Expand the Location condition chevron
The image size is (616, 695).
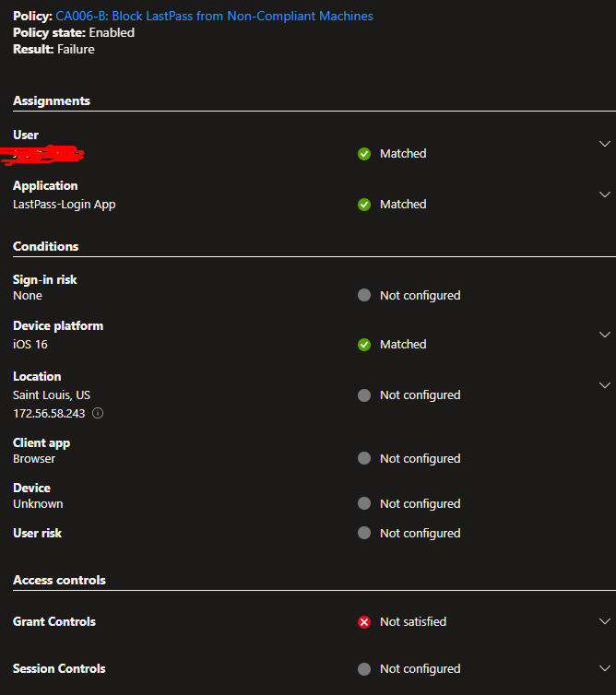click(604, 384)
